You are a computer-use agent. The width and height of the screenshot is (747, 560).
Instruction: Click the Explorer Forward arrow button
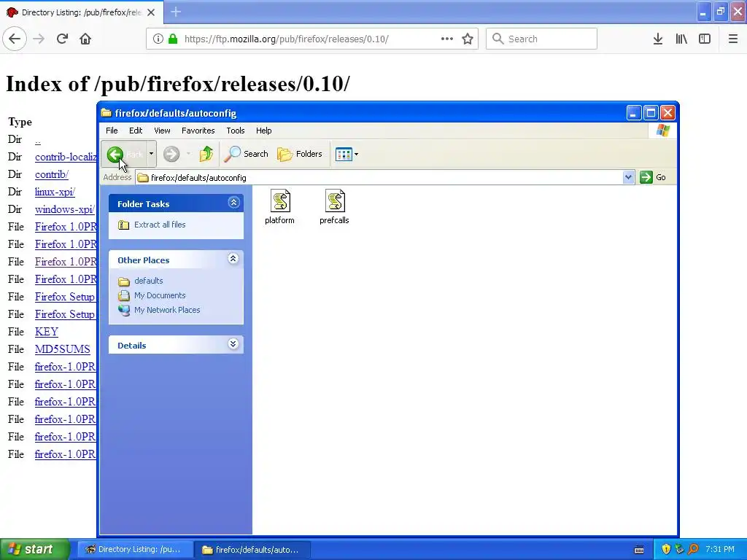coord(171,154)
